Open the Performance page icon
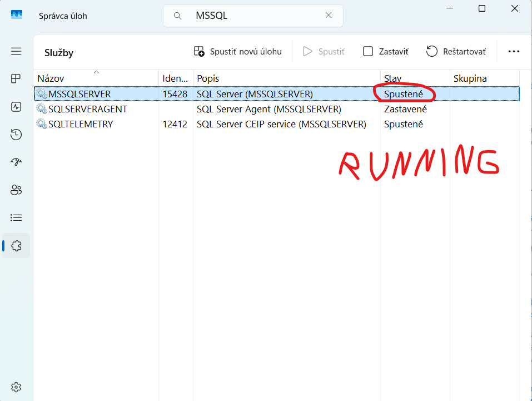 coord(16,107)
